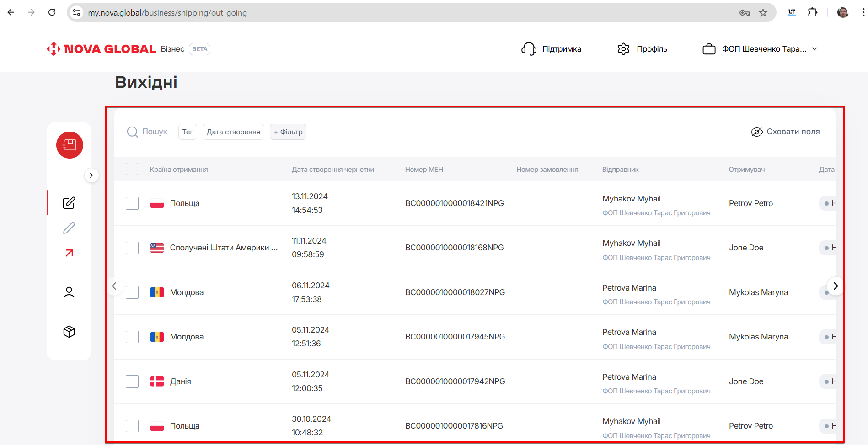Hide fields with Сховати поля toggle
The image size is (868, 445).
(785, 132)
